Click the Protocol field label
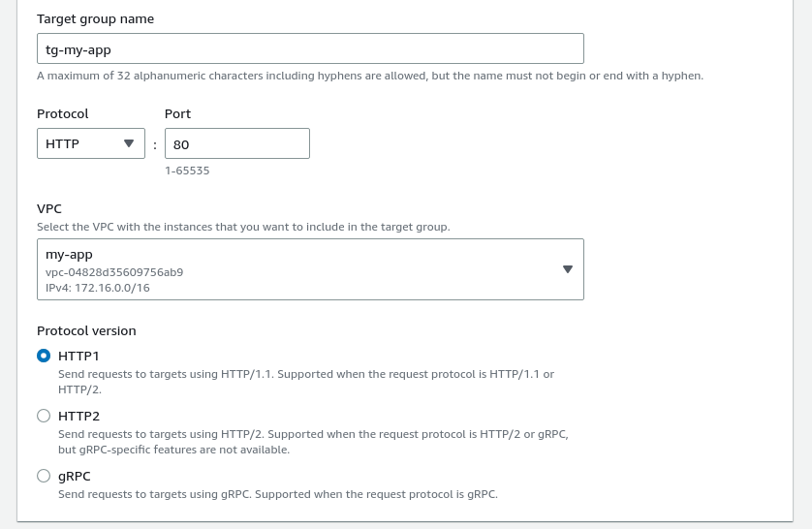 click(63, 113)
